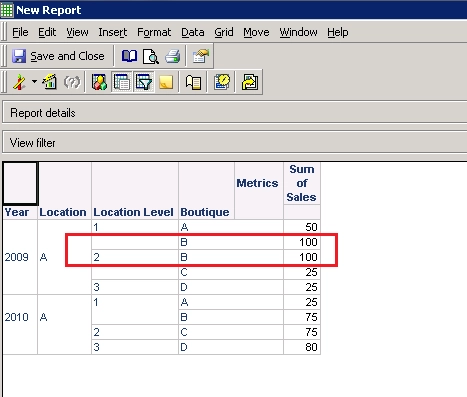This screenshot has width=467, height=397.
Task: Click the New Report window grid icon
Action: coord(7,10)
